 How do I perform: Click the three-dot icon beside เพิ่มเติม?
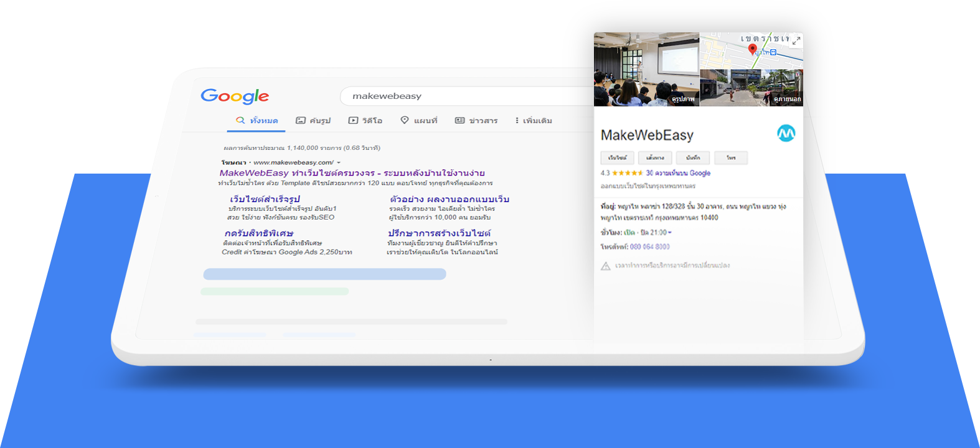click(x=517, y=121)
